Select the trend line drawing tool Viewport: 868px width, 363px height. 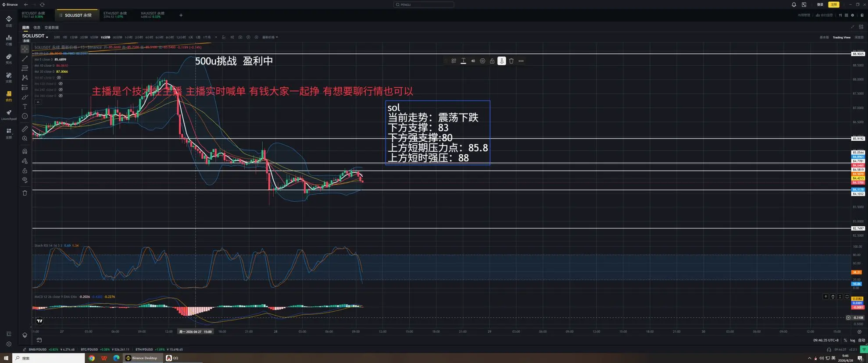(x=25, y=59)
